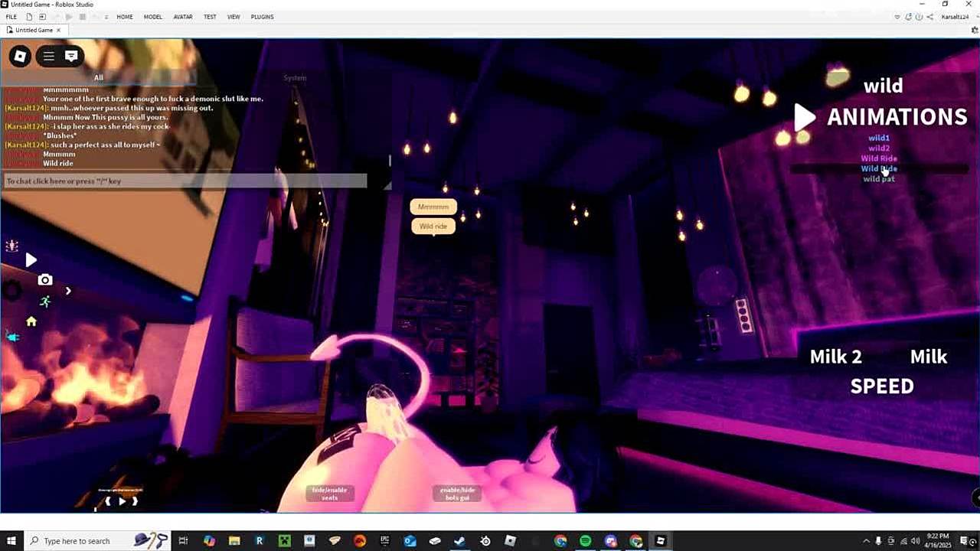Open the PLUGINS menu tab
Image resolution: width=980 pixels, height=551 pixels.
[262, 17]
